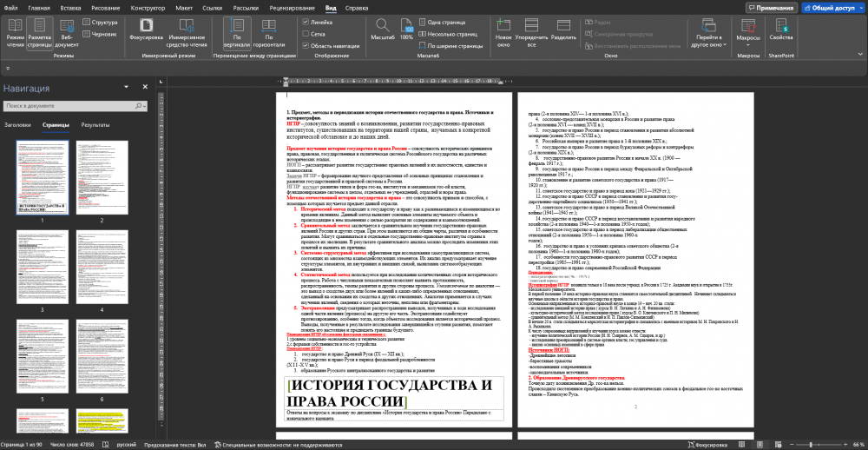Screen dimensions: 868x450
Task: Open the Вставка ribbon tab
Action: click(x=69, y=7)
